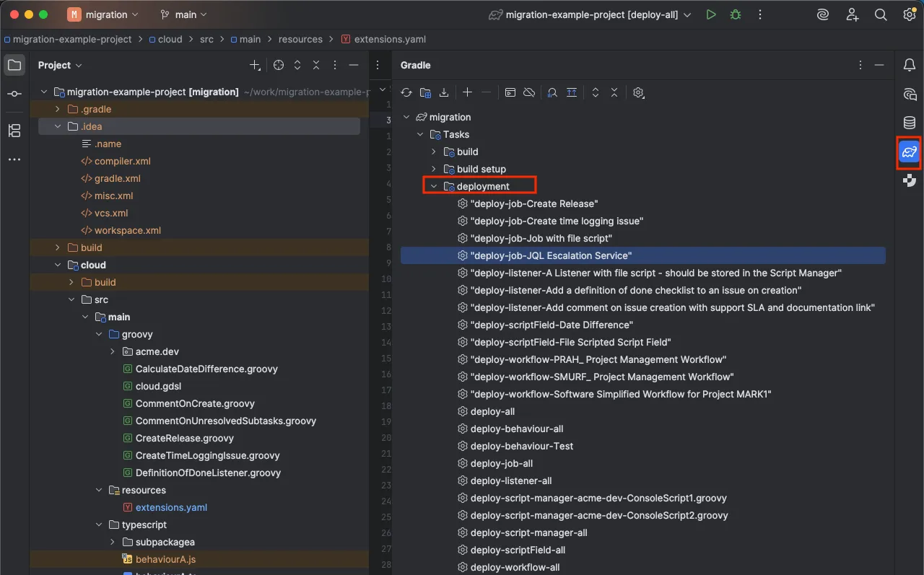Click Select Opened File target icon

click(279, 65)
